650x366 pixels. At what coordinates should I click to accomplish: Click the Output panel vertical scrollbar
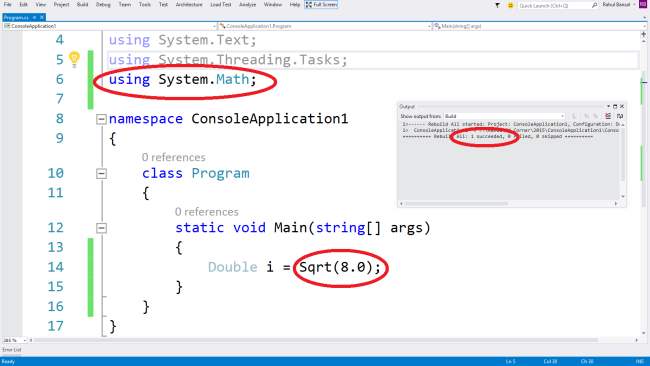(x=623, y=154)
